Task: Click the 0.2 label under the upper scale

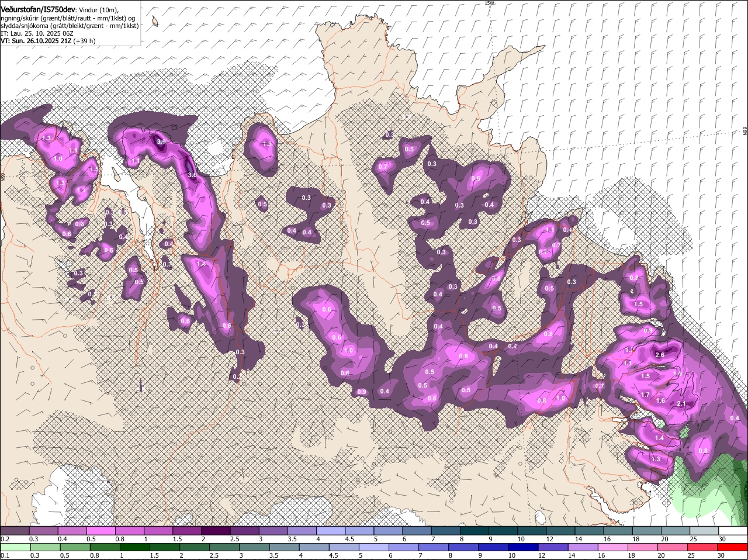Action: [x=5, y=539]
